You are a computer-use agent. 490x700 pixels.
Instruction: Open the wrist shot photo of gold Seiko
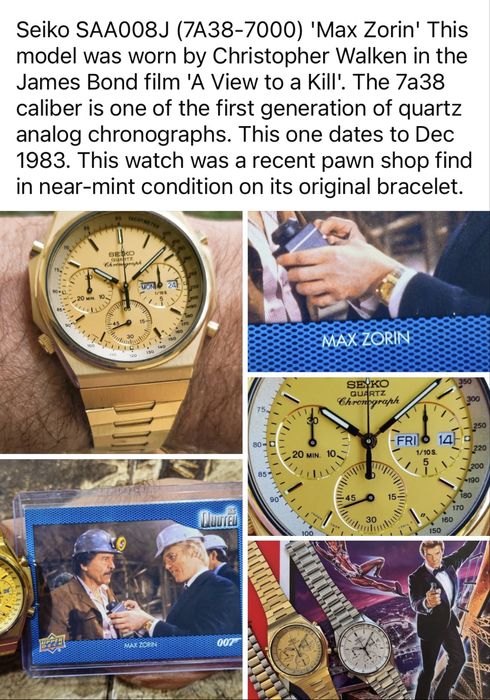(x=121, y=332)
